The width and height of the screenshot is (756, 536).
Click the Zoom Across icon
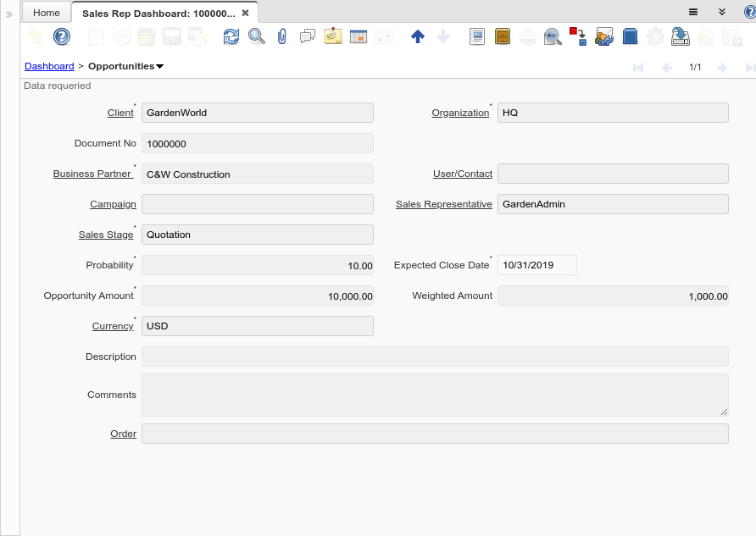click(x=553, y=36)
